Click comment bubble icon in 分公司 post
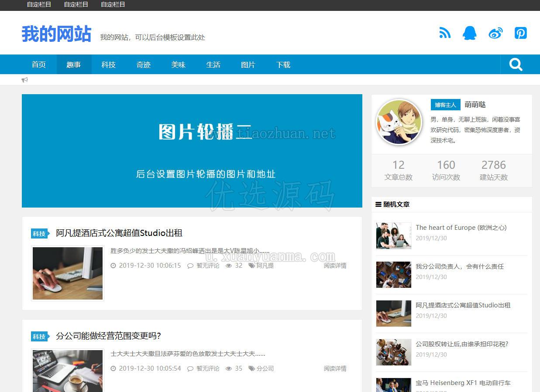 coord(190,368)
